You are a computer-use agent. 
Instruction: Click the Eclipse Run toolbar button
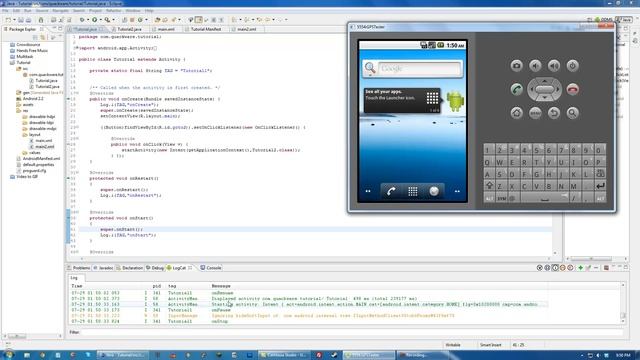pos(94,20)
